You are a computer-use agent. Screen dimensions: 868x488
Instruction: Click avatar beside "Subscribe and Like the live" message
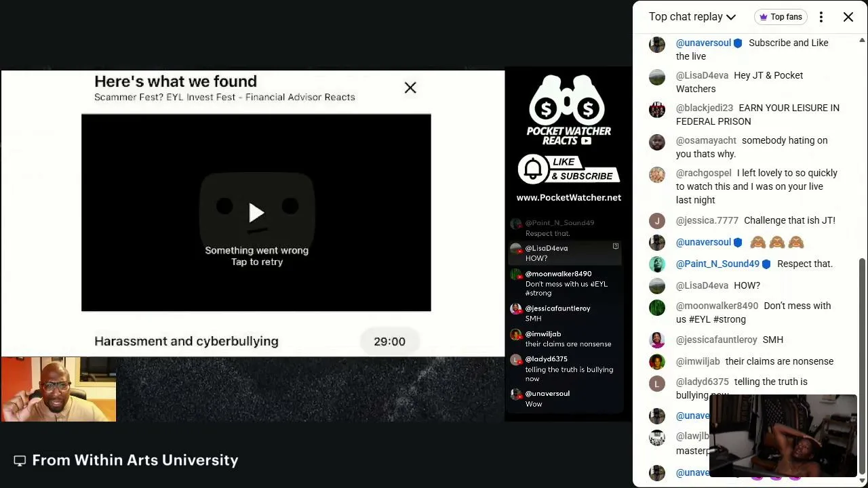click(657, 44)
